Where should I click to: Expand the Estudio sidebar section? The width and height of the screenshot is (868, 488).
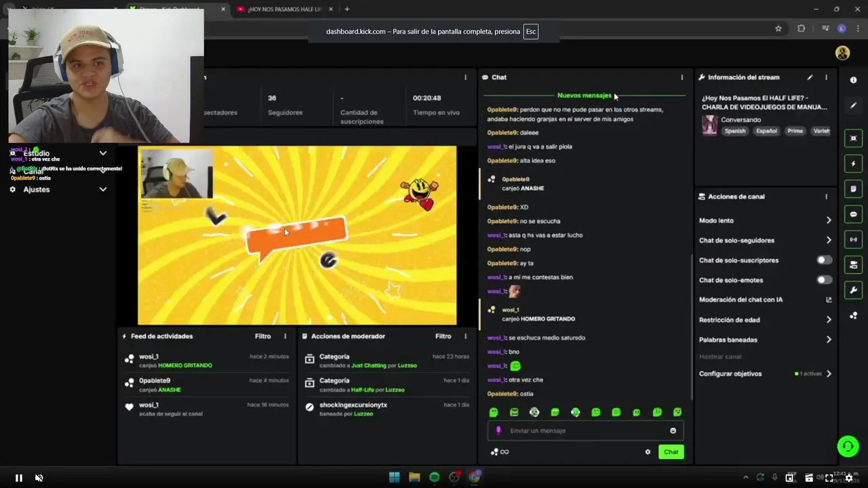point(103,153)
